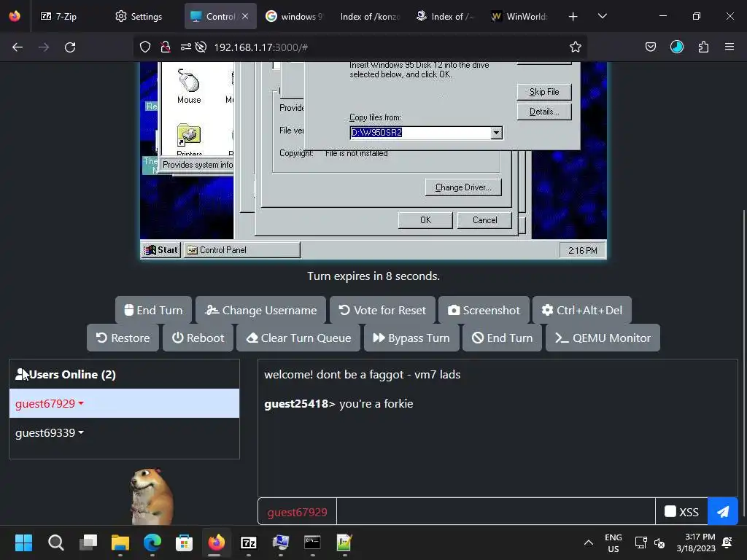Confirm with the OK button in VM
This screenshot has width=747, height=560.
point(425,220)
